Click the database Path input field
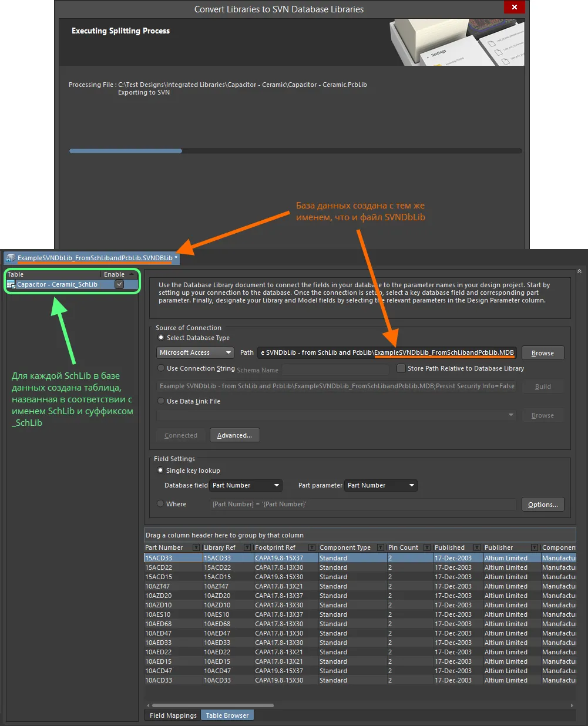 pos(387,352)
